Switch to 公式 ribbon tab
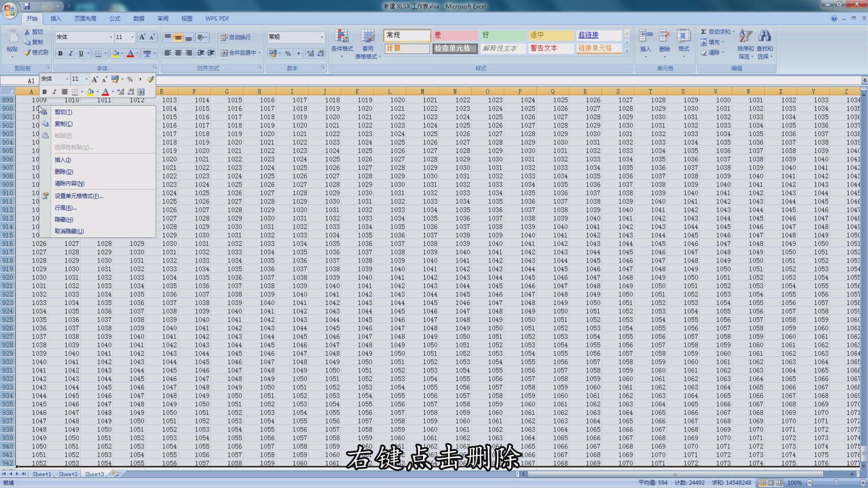 coord(115,19)
